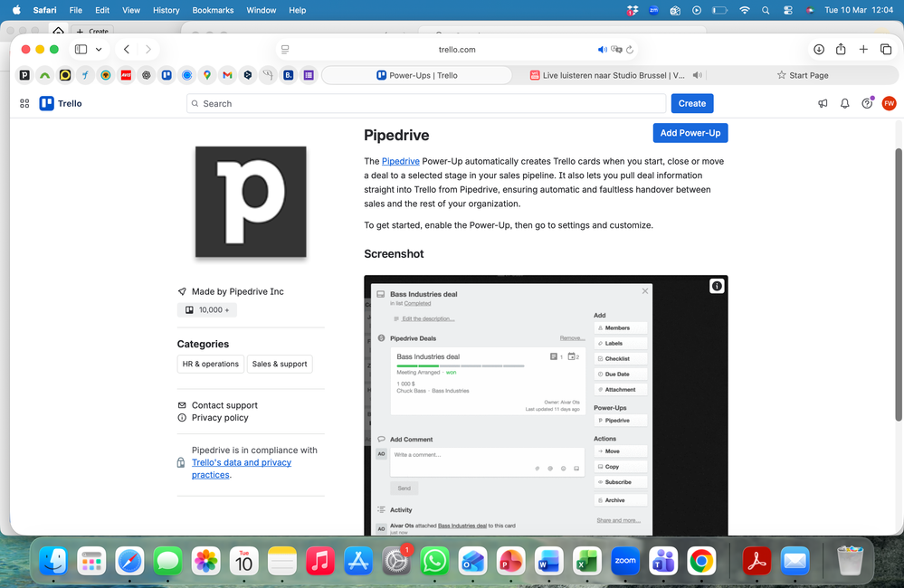The image size is (904, 588).
Task: Open macOS Control Centre icon
Action: tap(788, 10)
